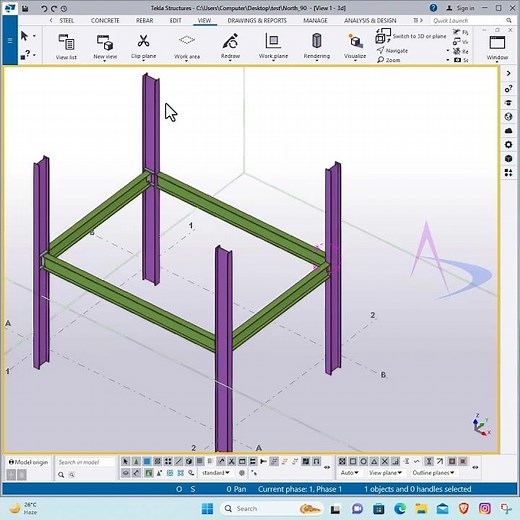This screenshot has width=520, height=520.
Task: Open the REBAR ribbon tab
Action: pos(144,21)
